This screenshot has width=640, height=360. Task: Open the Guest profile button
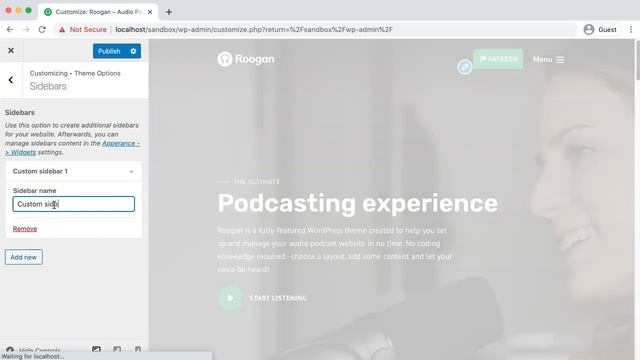click(600, 29)
